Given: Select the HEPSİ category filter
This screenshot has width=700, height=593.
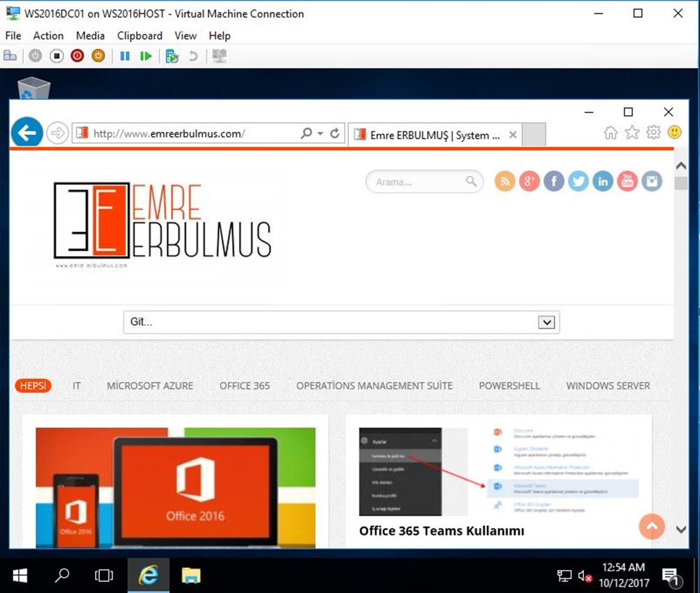Looking at the screenshot, I should click(x=33, y=386).
